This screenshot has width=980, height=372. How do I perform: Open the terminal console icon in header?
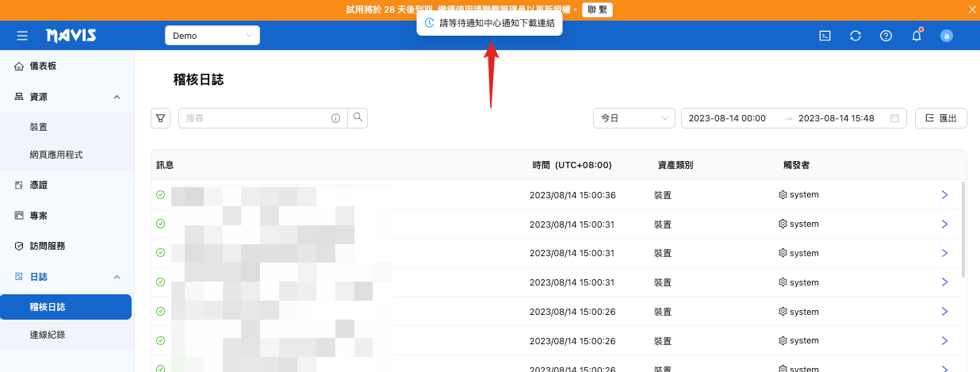(x=825, y=36)
